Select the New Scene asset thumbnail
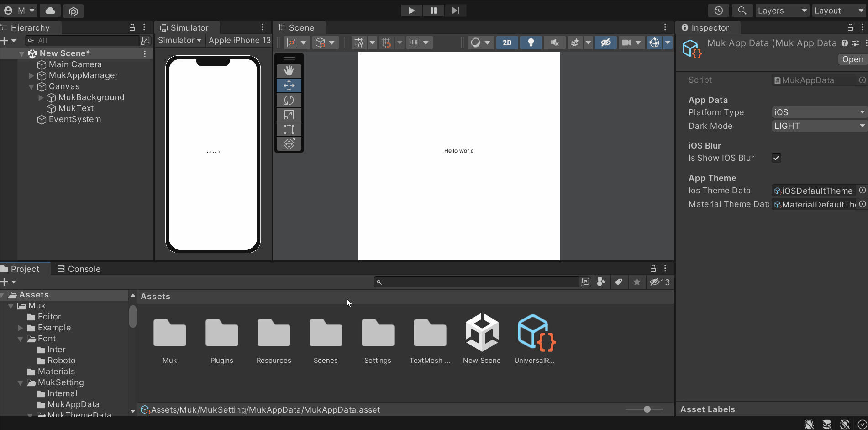The image size is (868, 430). tap(482, 339)
